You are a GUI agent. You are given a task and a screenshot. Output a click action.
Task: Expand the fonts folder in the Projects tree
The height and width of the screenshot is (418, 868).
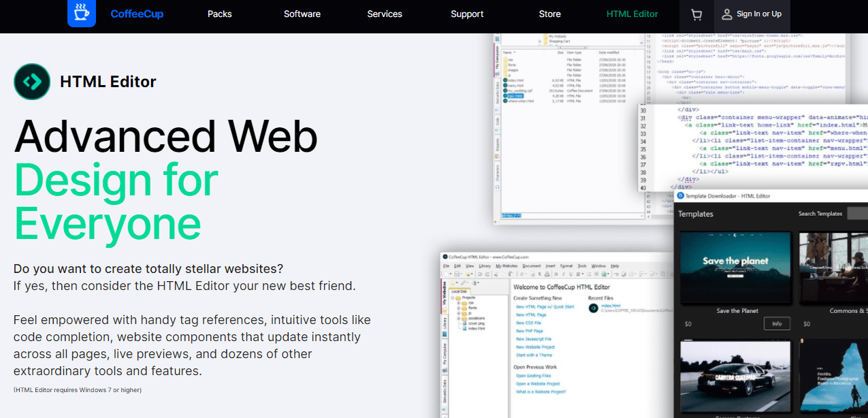click(x=458, y=308)
